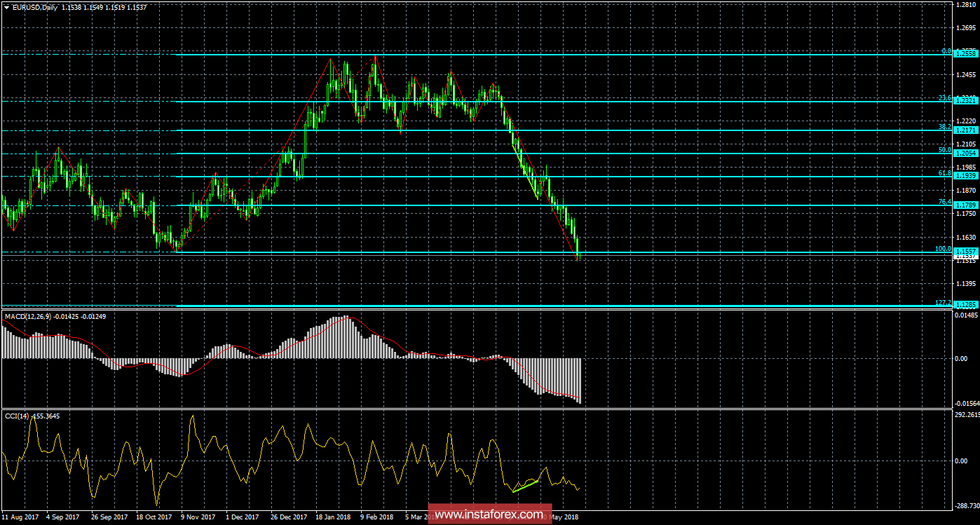The image size is (980, 525).
Task: Click the 1.2220 price axis label
Action: tap(967, 121)
